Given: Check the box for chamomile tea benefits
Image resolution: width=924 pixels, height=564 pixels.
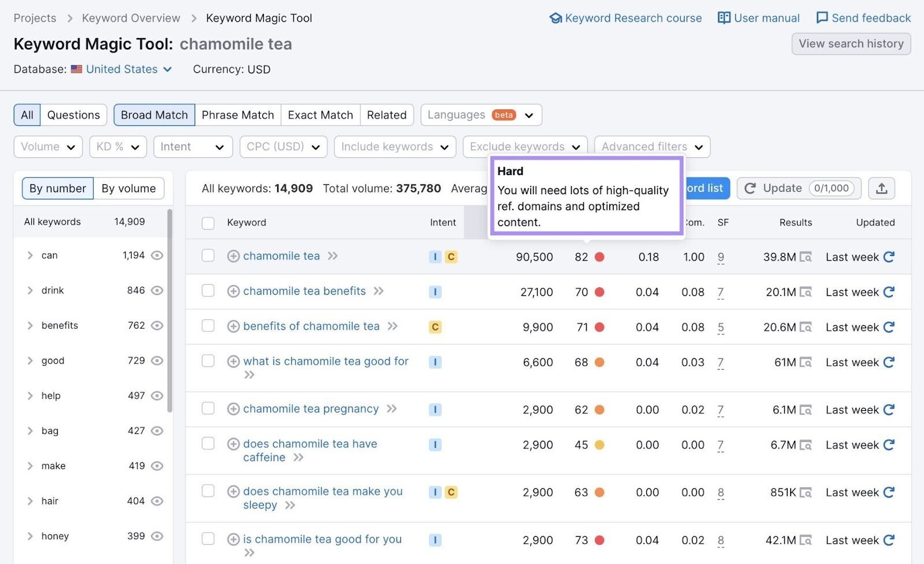Looking at the screenshot, I should (x=208, y=291).
